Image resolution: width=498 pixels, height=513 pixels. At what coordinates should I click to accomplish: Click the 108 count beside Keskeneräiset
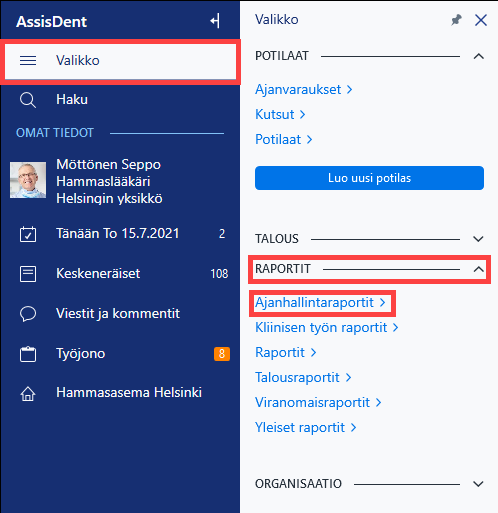219,274
